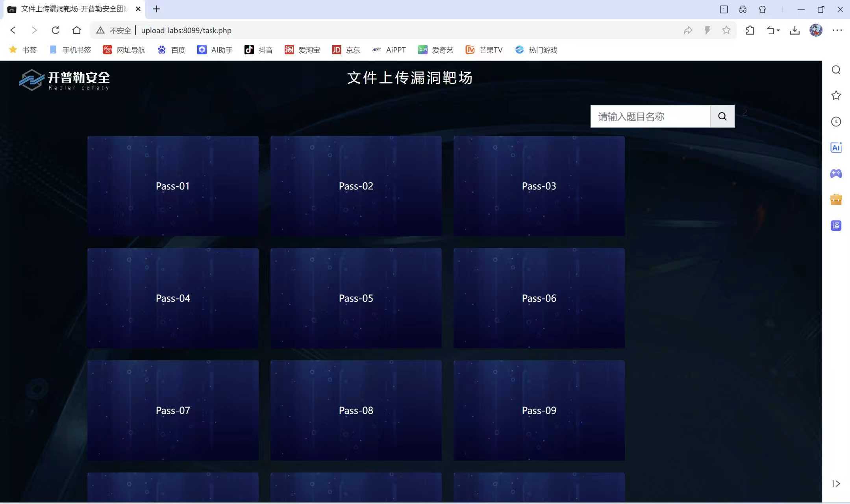Open the sidebar AI assistant icon
The height and width of the screenshot is (504, 850).
(836, 148)
